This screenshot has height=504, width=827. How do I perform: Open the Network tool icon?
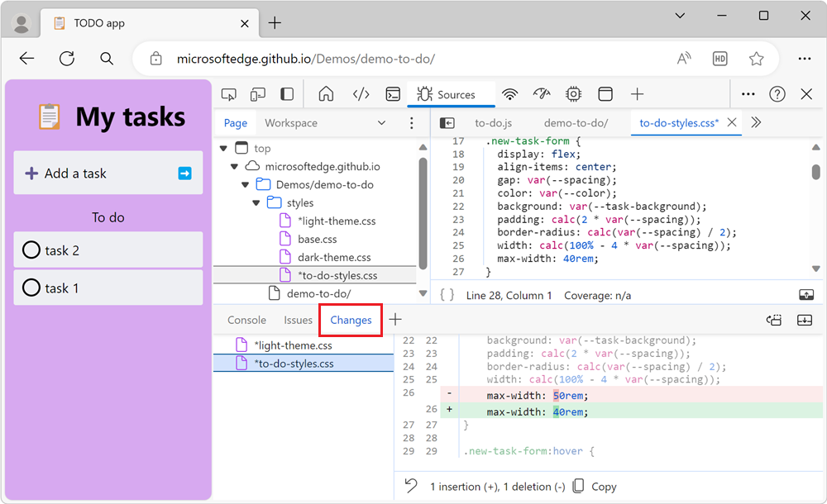pos(509,94)
